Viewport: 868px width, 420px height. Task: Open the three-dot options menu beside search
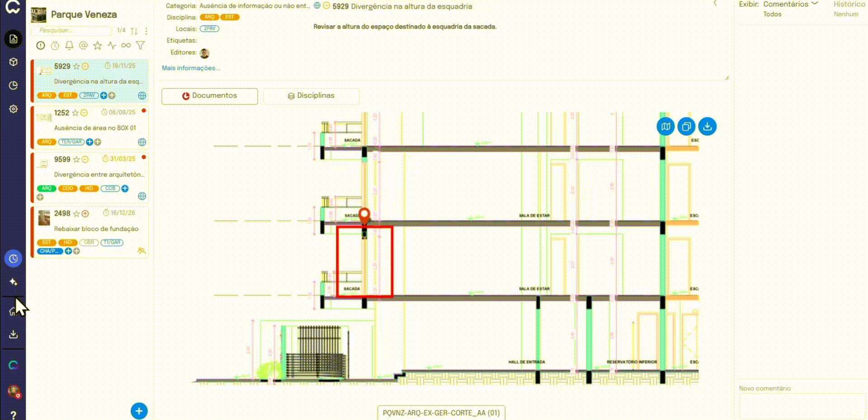tap(146, 31)
